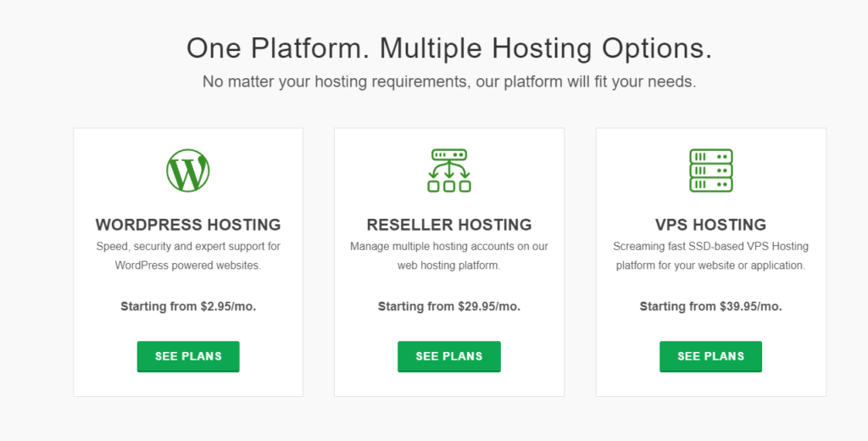See plans for WordPress Hosting

pyautogui.click(x=188, y=356)
